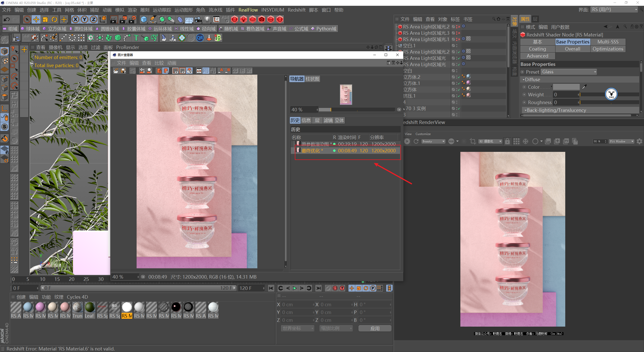Screen dimensions: 644x352
Task: Add 随机域 random field
Action: click(x=228, y=29)
